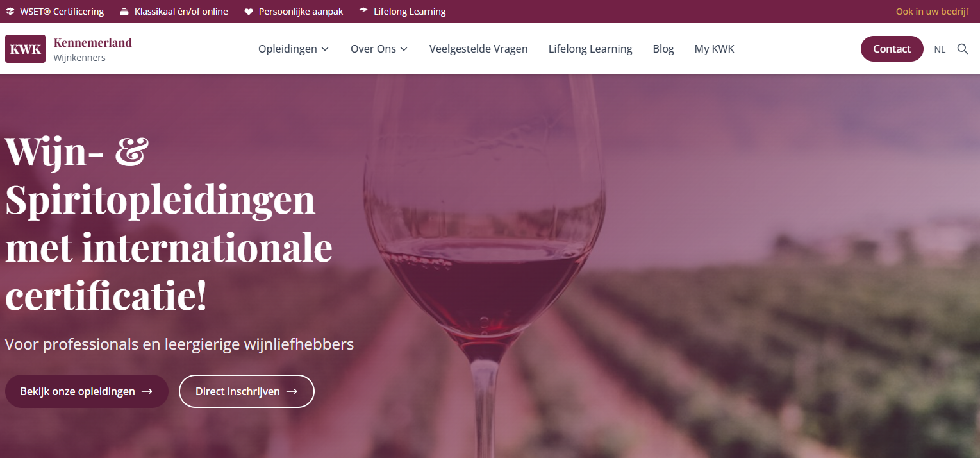The image size is (980, 458).
Task: Click the graduation cap icon beside WSET Certificering
Action: [x=10, y=12]
